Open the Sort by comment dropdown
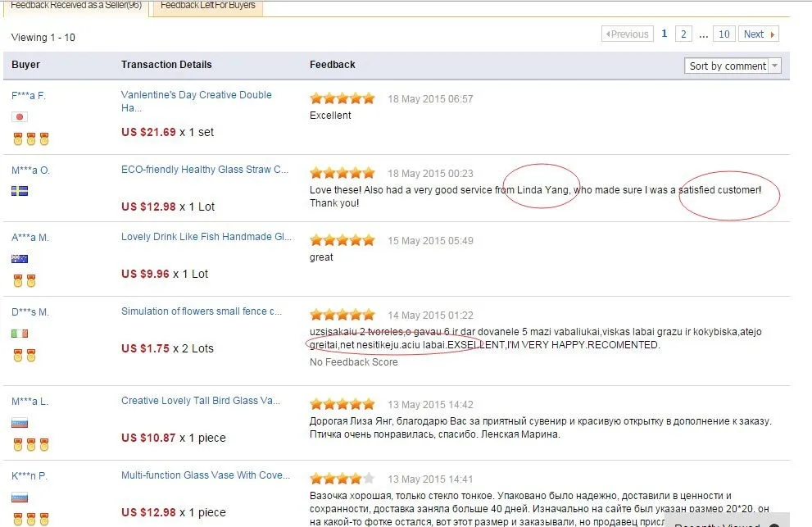 [733, 66]
